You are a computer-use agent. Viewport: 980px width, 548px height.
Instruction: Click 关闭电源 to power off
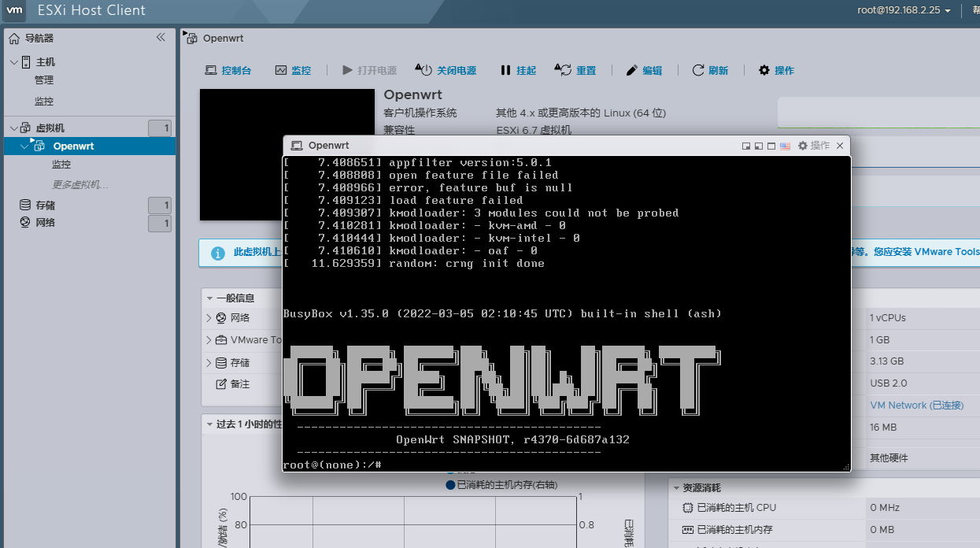pos(446,70)
